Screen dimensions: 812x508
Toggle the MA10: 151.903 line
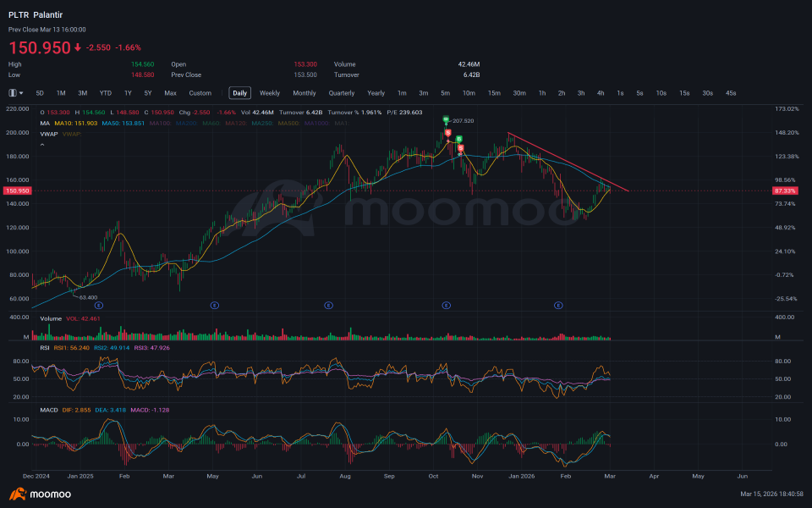75,124
